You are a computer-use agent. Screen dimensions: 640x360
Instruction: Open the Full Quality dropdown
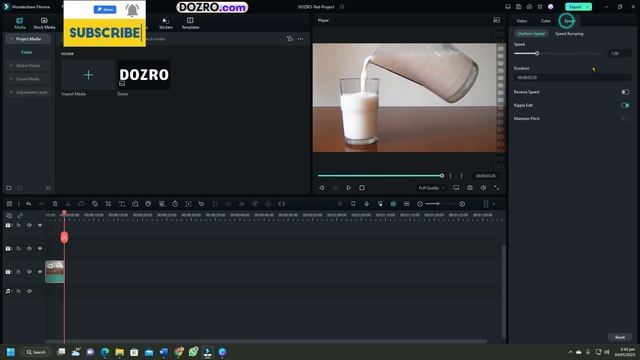[x=431, y=188]
